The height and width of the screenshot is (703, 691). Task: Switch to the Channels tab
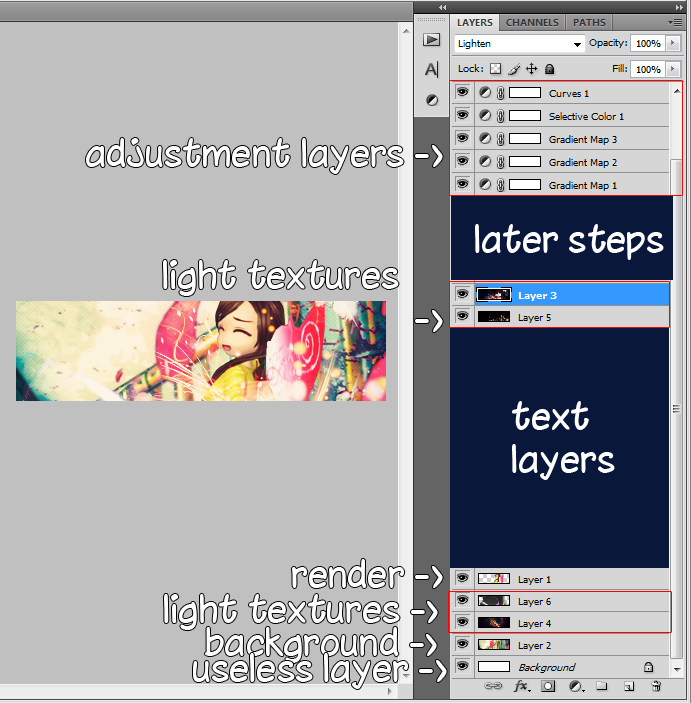532,22
